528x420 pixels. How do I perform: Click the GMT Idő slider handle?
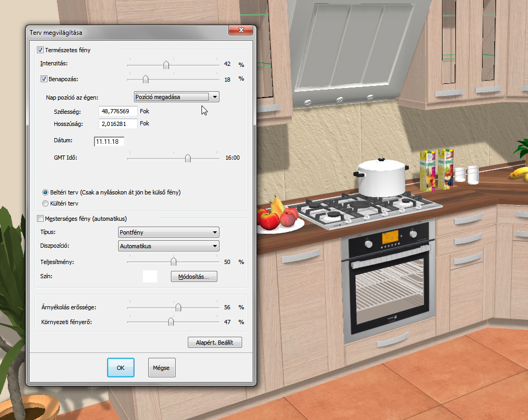[x=187, y=158]
